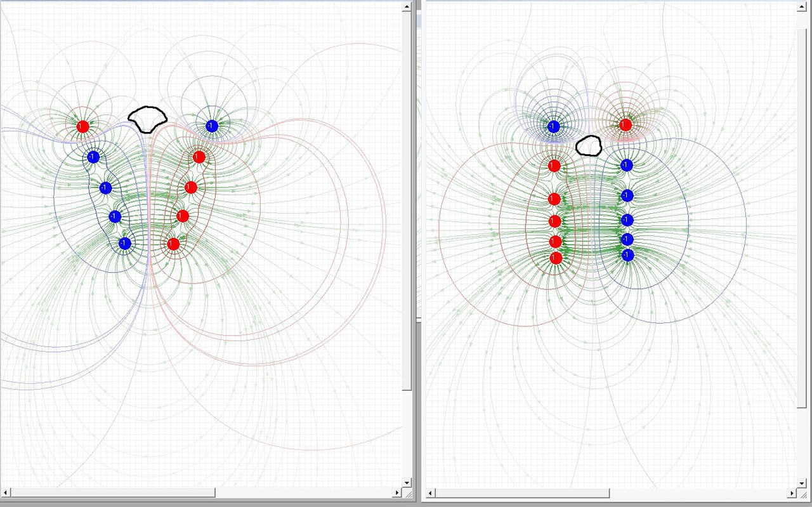Click left window's horizontal scrollbar left arrow
The width and height of the screenshot is (812, 507).
[x=6, y=492]
